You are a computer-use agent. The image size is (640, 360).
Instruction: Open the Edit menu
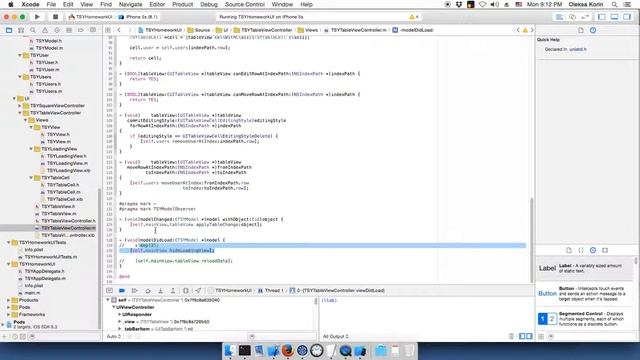(68, 4)
